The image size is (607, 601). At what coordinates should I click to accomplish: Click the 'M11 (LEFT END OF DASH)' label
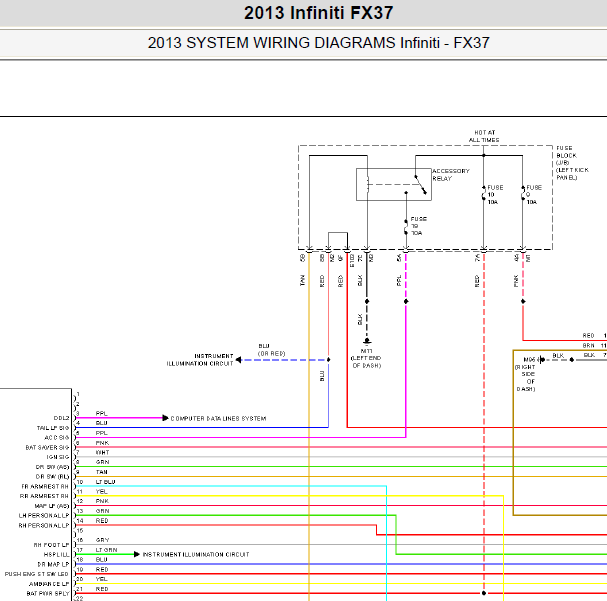click(x=366, y=358)
